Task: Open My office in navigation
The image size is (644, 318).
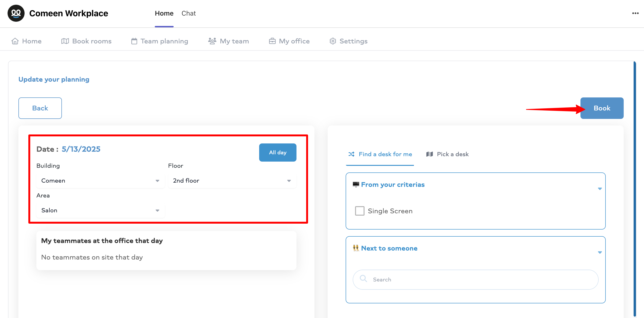Action: coord(289,41)
